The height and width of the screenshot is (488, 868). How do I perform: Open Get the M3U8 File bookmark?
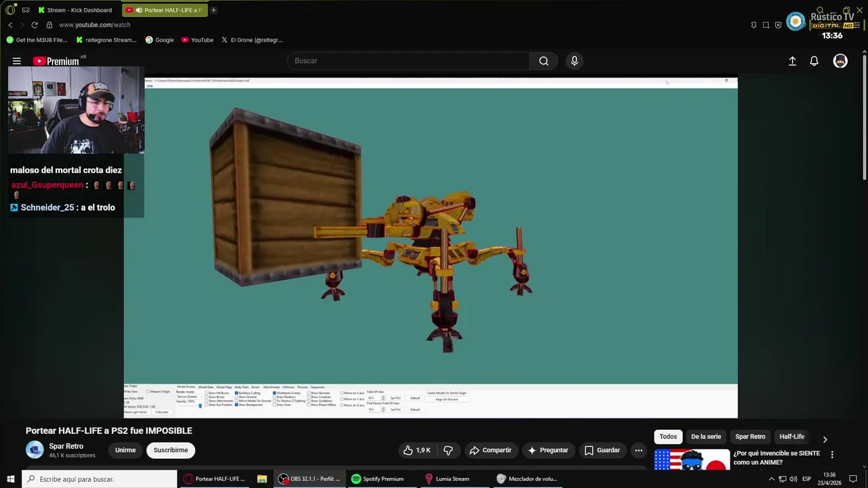click(x=37, y=40)
